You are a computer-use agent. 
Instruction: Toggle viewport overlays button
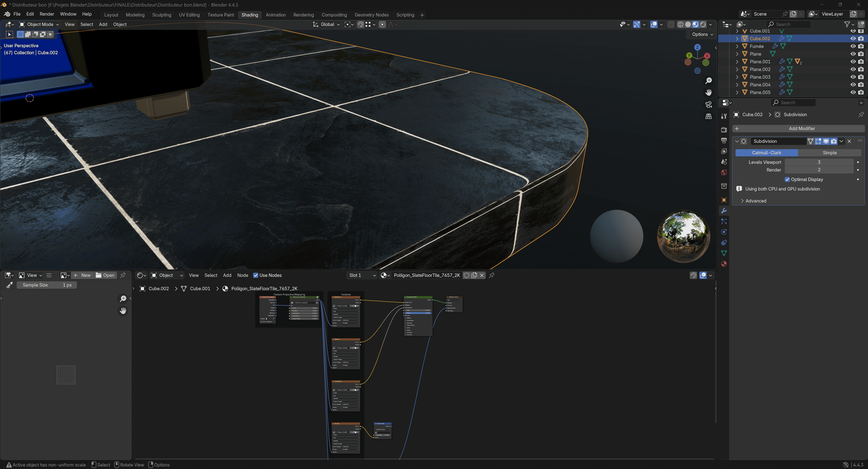click(x=654, y=24)
